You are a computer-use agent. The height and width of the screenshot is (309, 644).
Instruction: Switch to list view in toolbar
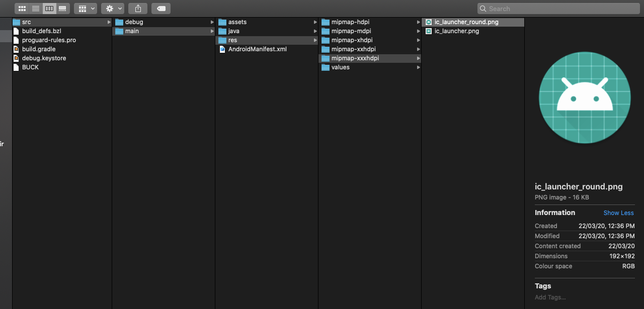pyautogui.click(x=36, y=9)
